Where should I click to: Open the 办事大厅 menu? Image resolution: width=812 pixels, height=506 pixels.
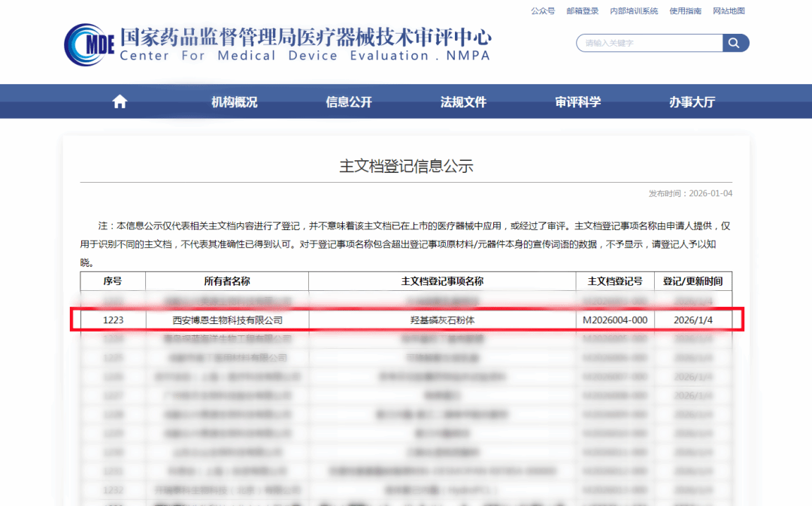click(x=692, y=102)
